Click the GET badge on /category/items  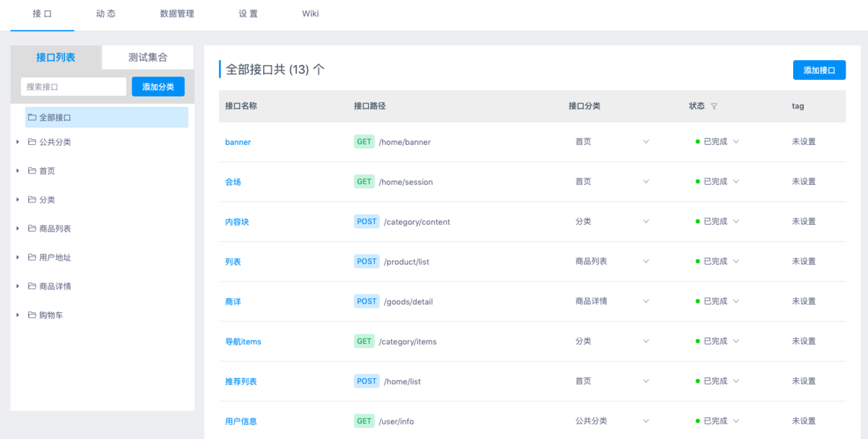[x=364, y=341]
